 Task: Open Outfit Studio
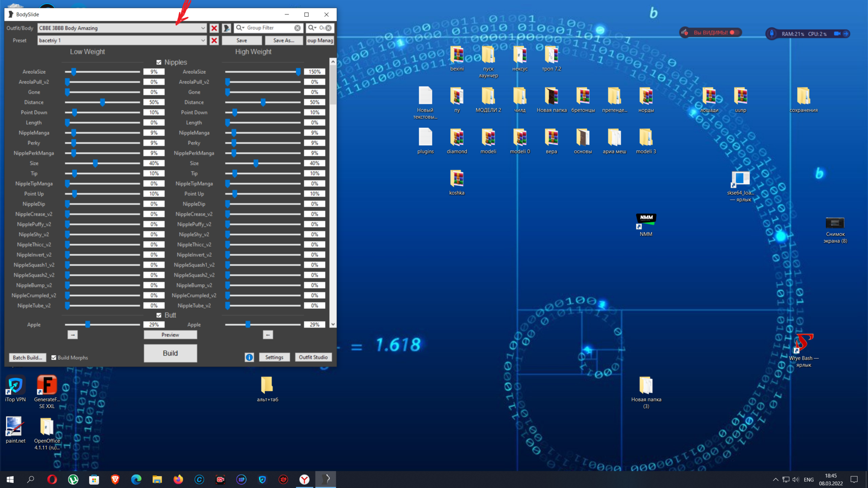click(313, 357)
